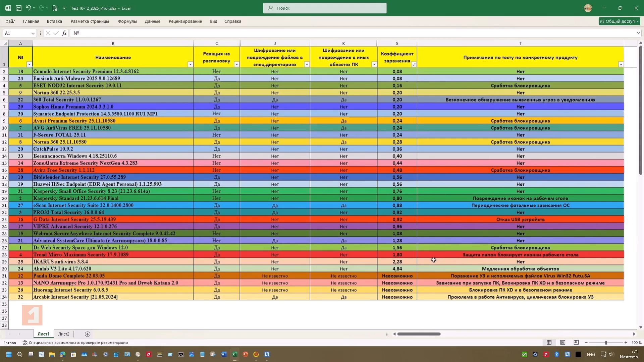Open the Файл menu
This screenshot has width=644, height=362.
pos(10,21)
